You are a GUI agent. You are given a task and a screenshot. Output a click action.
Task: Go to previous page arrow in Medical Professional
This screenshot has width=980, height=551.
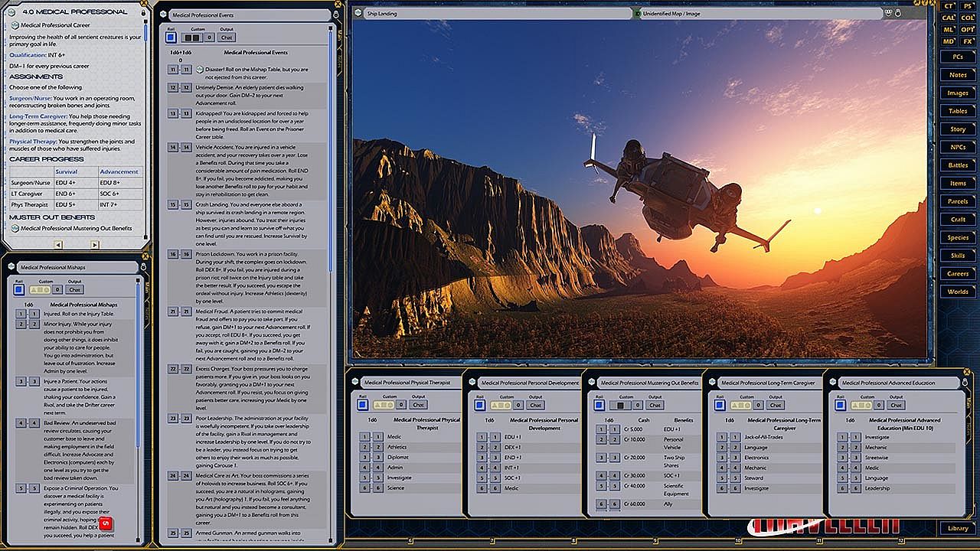[58, 245]
